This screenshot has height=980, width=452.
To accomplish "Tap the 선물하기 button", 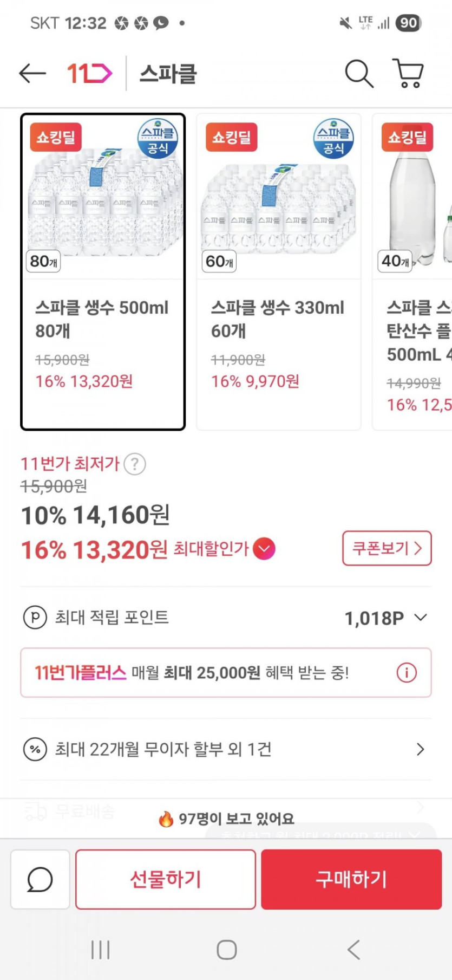I will coord(166,879).
